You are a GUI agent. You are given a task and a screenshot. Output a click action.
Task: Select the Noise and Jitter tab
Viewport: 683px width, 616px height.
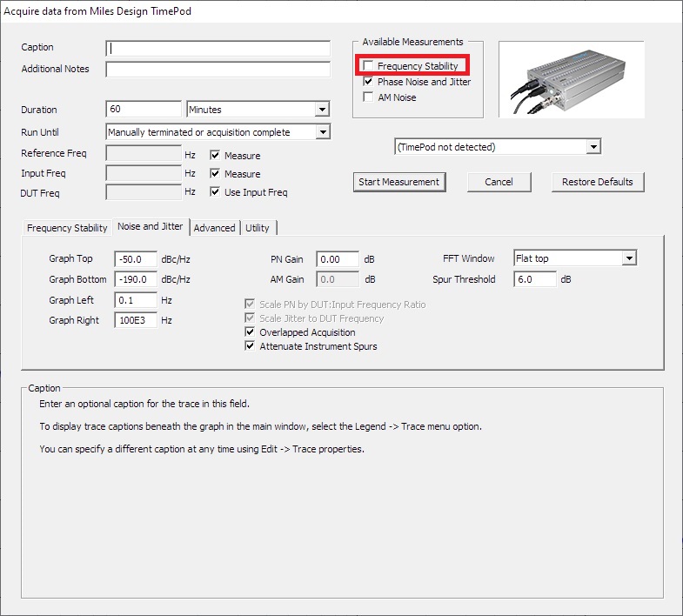tap(151, 226)
